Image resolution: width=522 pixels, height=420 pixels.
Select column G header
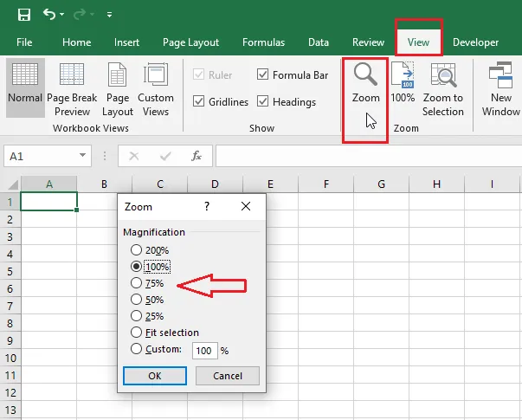pyautogui.click(x=381, y=184)
